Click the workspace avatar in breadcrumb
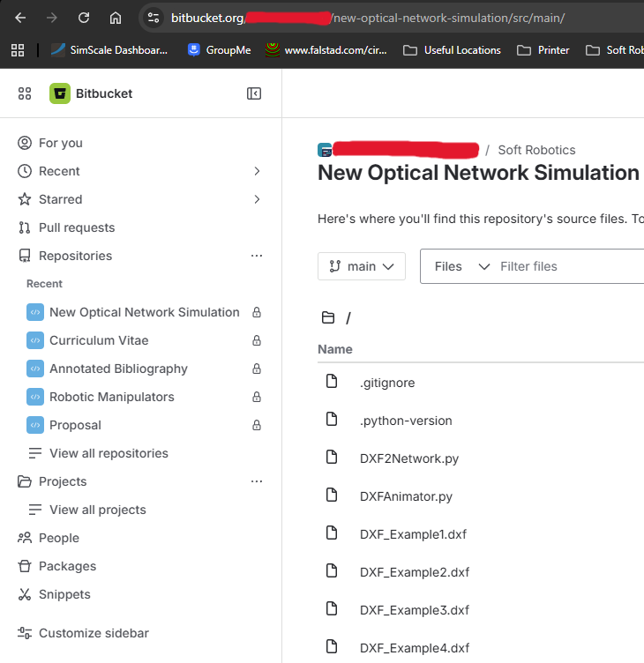This screenshot has width=644, height=663. click(325, 150)
